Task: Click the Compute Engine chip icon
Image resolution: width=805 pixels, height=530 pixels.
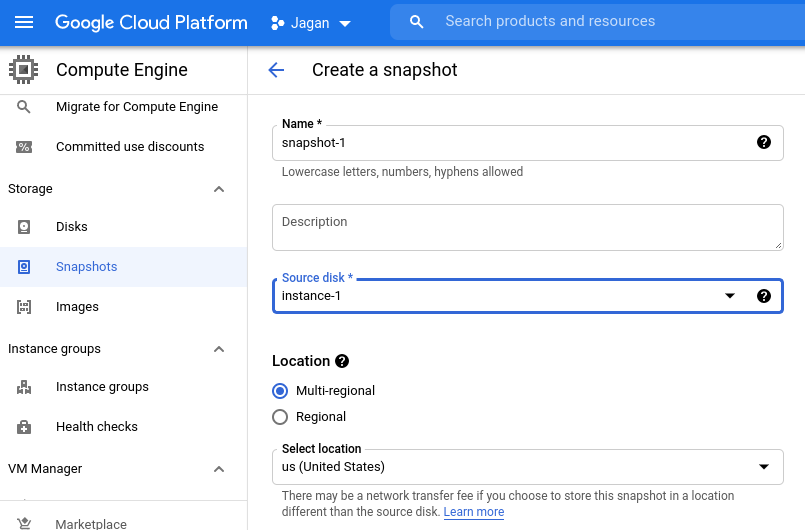Action: 24,69
